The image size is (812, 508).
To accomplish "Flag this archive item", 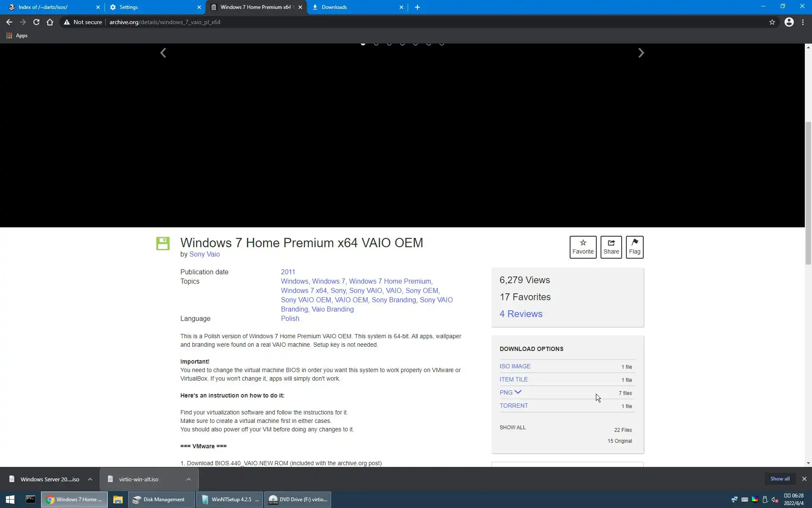I will click(634, 247).
